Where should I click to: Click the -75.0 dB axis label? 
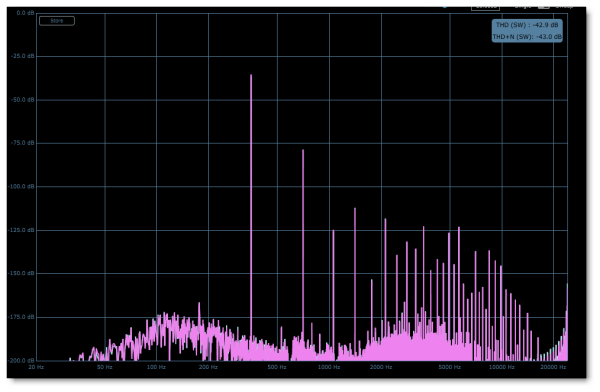[22, 143]
